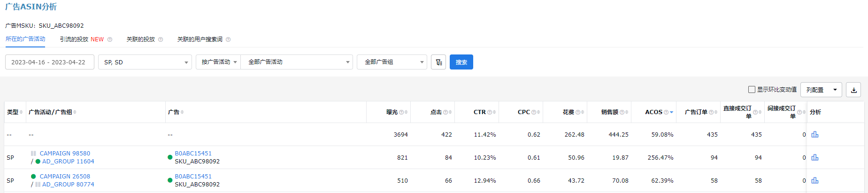Click the download export icon
868x193 pixels.
[853, 90]
